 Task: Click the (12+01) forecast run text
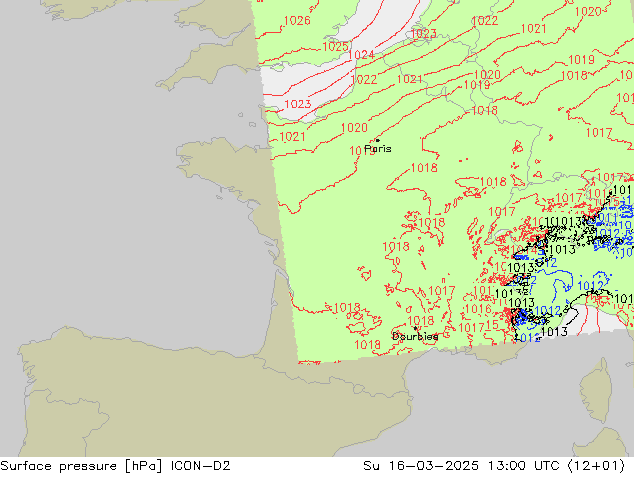601,464
